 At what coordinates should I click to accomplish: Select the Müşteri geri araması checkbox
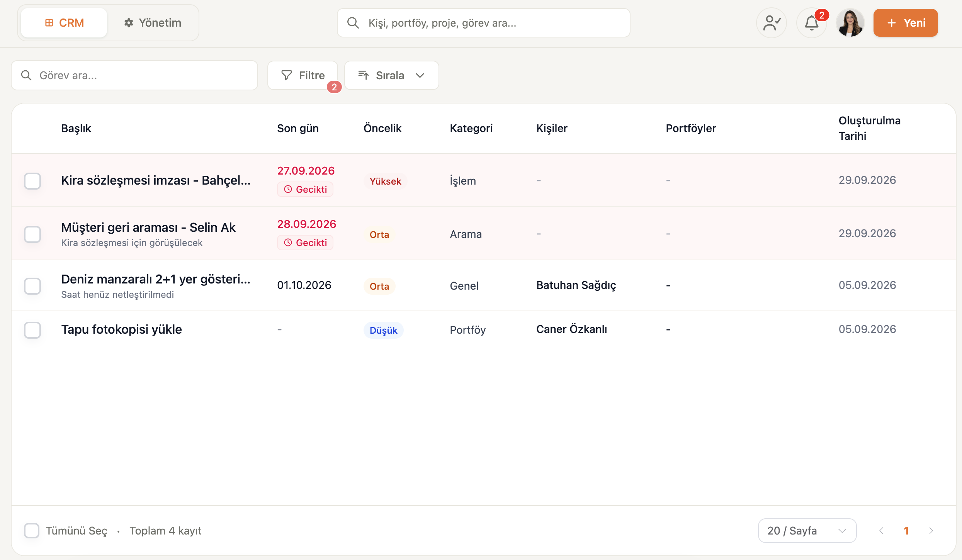tap(32, 234)
